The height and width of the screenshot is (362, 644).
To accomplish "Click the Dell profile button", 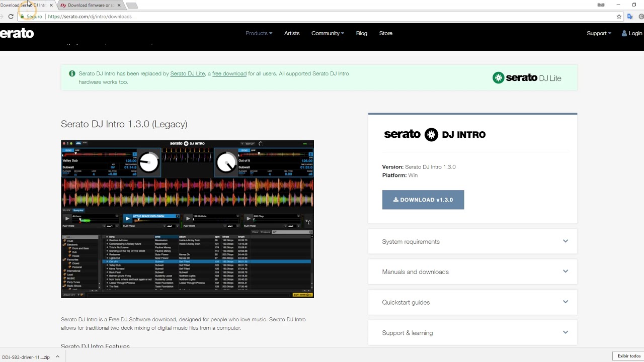I will [601, 5].
